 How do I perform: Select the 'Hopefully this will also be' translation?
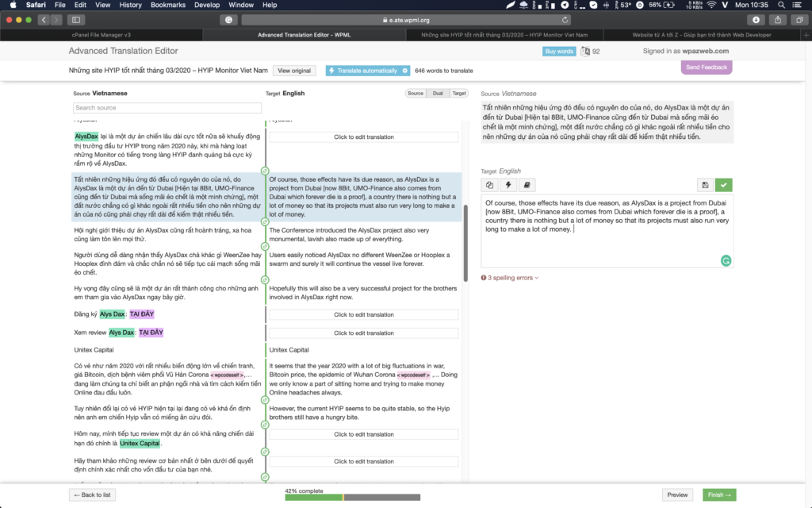(362, 293)
